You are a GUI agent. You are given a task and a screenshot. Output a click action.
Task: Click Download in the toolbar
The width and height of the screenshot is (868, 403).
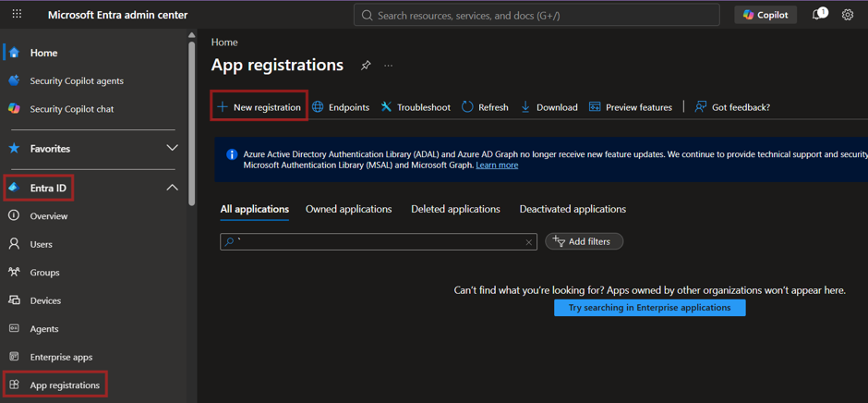coord(549,107)
